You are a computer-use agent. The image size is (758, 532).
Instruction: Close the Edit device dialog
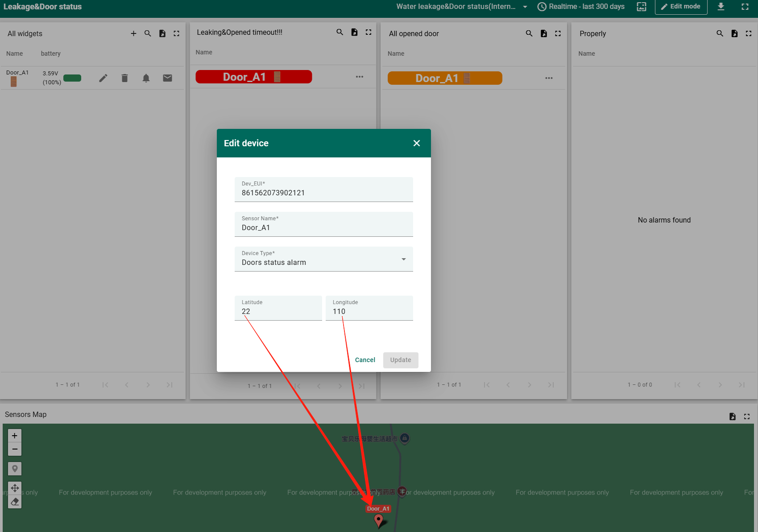click(x=417, y=143)
